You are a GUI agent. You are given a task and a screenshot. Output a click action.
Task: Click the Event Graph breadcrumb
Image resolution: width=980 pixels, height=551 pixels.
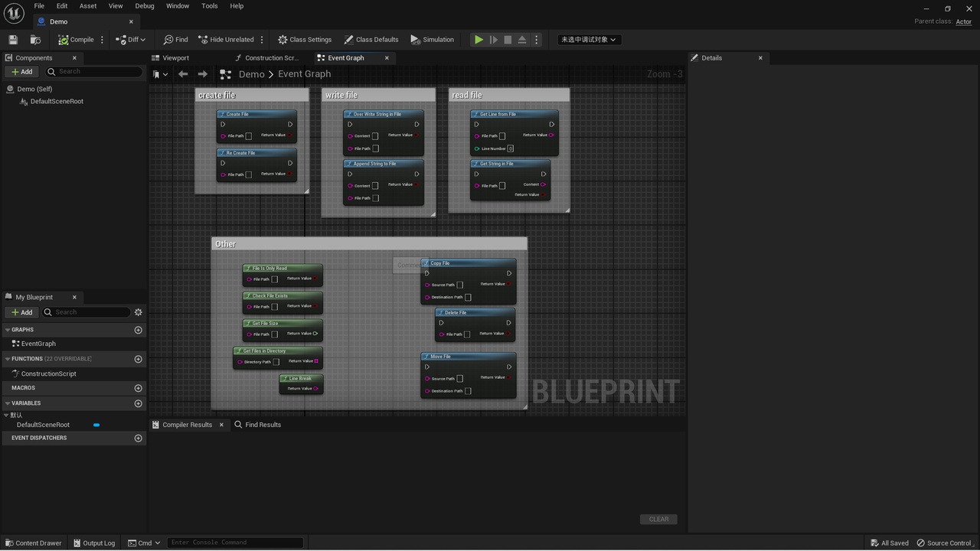(305, 74)
